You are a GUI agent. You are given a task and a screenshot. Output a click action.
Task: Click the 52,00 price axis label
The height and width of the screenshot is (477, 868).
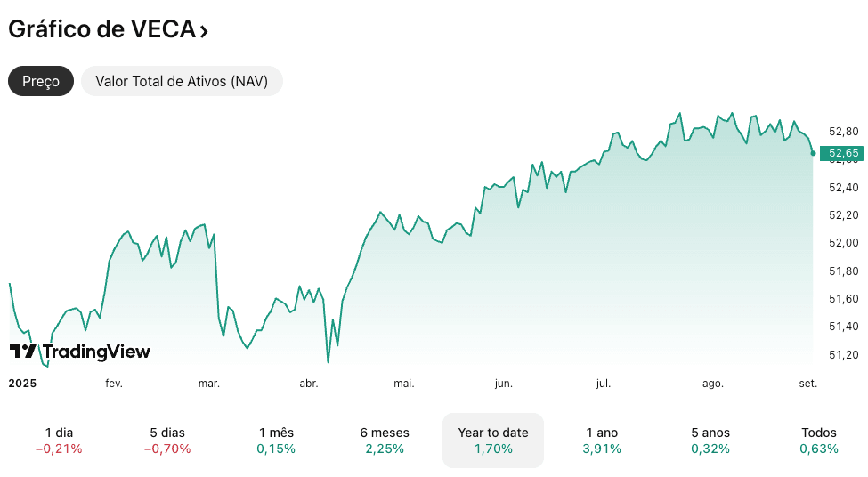(x=843, y=243)
